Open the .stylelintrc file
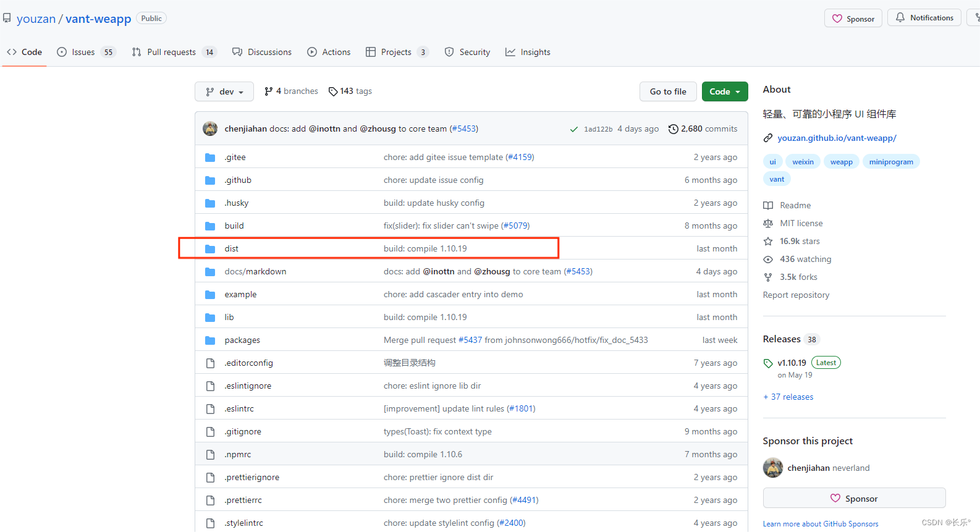980x532 pixels. [243, 523]
